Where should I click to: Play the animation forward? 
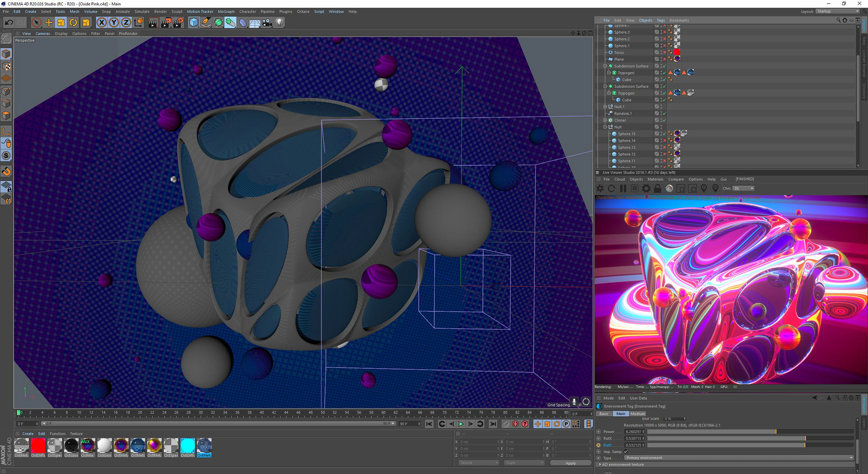tap(461, 424)
